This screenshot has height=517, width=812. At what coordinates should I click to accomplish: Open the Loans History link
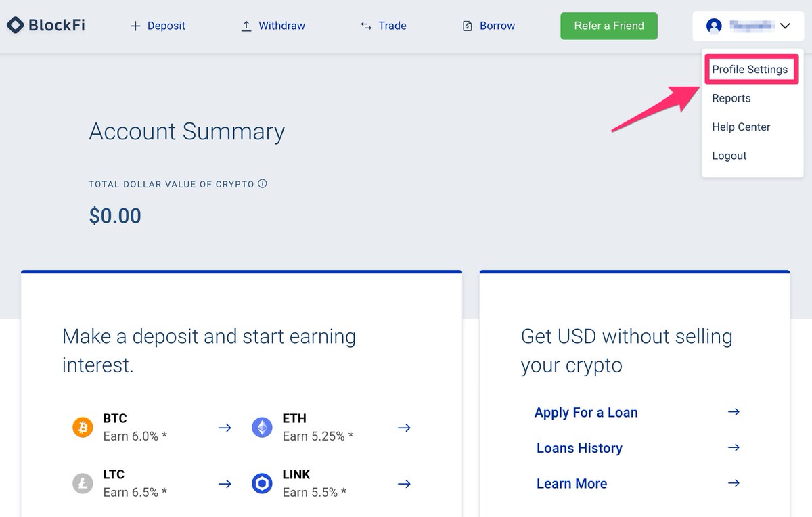pyautogui.click(x=579, y=448)
